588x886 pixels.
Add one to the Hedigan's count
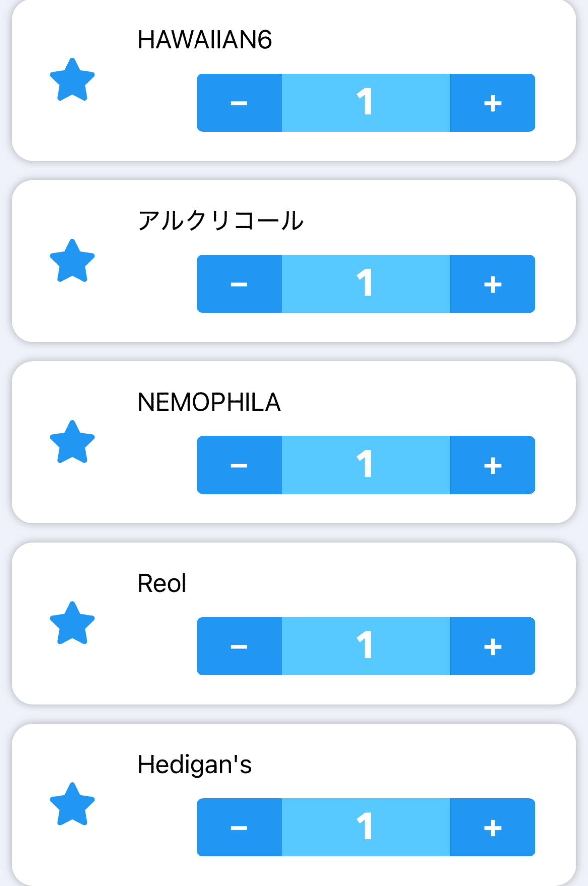[x=492, y=827]
